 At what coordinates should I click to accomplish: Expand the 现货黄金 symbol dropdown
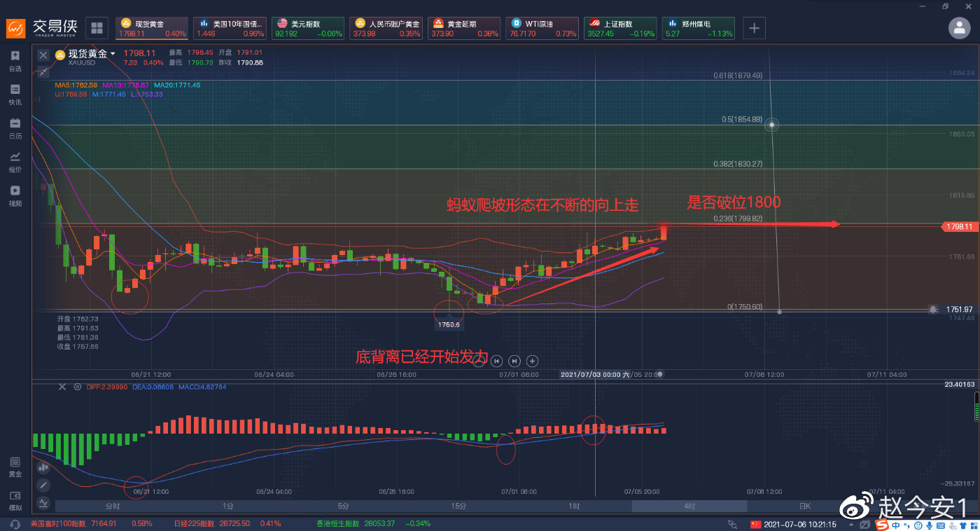(x=113, y=54)
